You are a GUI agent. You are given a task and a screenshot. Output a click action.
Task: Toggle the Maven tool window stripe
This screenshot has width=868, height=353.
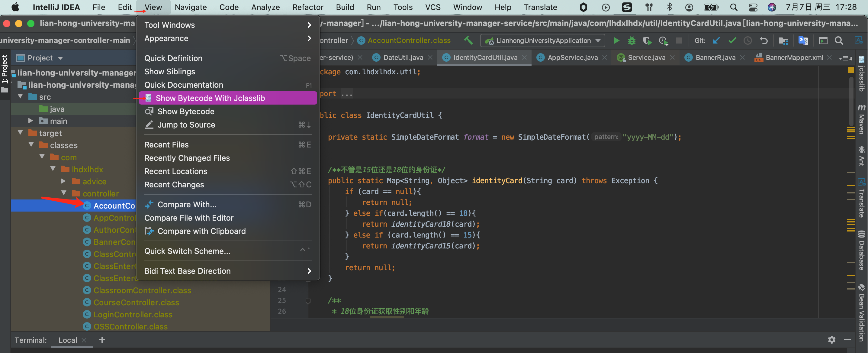click(x=861, y=120)
